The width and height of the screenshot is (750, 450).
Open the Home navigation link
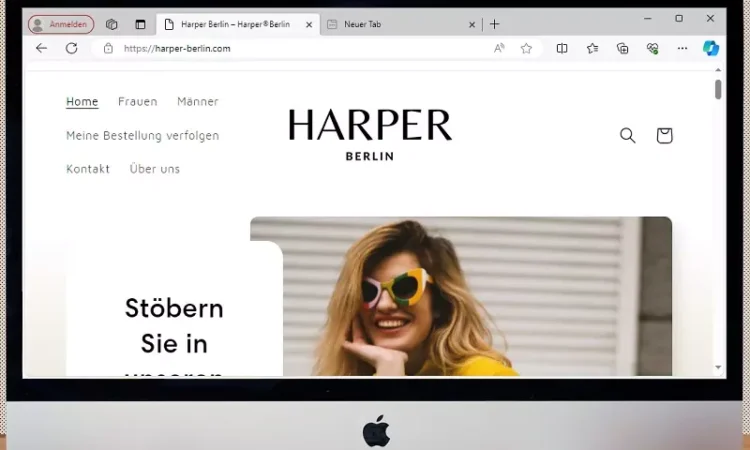(x=82, y=102)
